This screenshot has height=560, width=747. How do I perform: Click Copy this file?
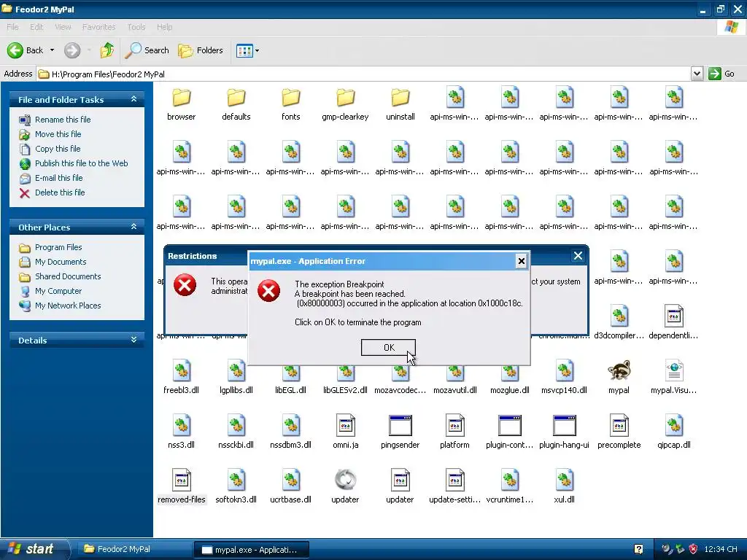click(58, 149)
